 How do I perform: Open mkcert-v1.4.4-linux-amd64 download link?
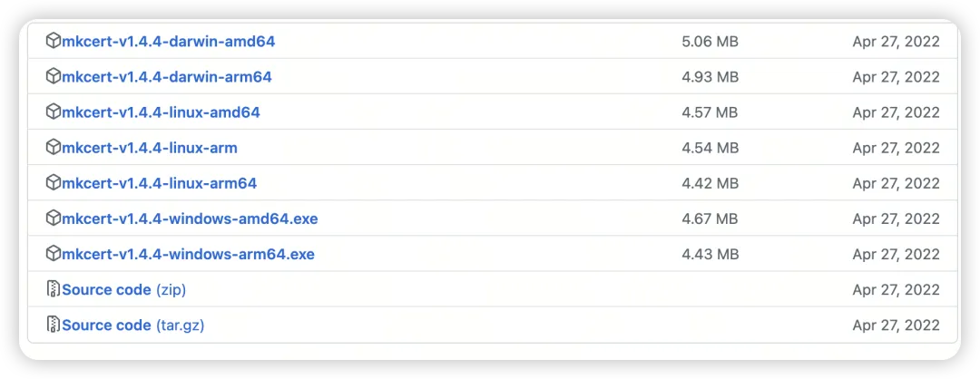[161, 112]
